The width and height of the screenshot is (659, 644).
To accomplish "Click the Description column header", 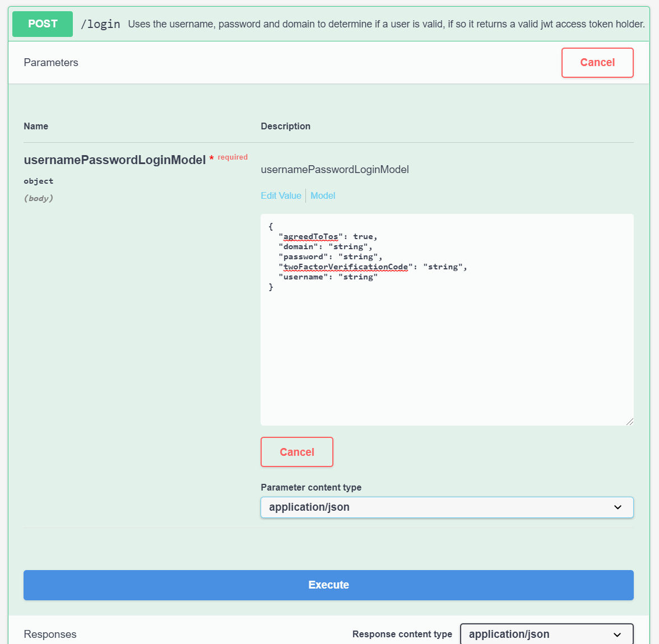I will 285,126.
